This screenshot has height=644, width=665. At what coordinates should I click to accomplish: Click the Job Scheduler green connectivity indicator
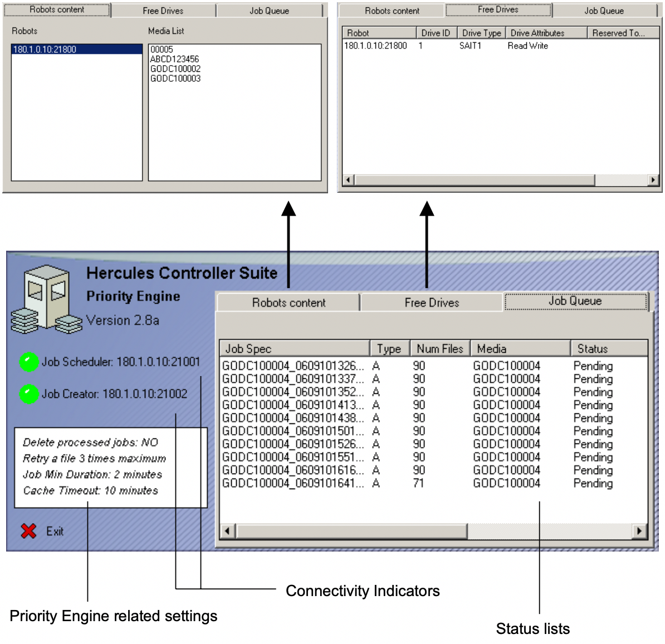[29, 362]
